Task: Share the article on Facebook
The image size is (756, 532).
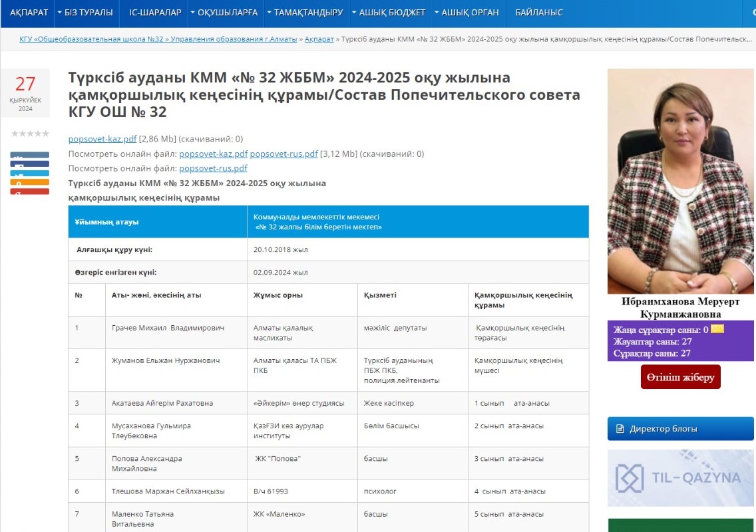Action: (x=29, y=164)
